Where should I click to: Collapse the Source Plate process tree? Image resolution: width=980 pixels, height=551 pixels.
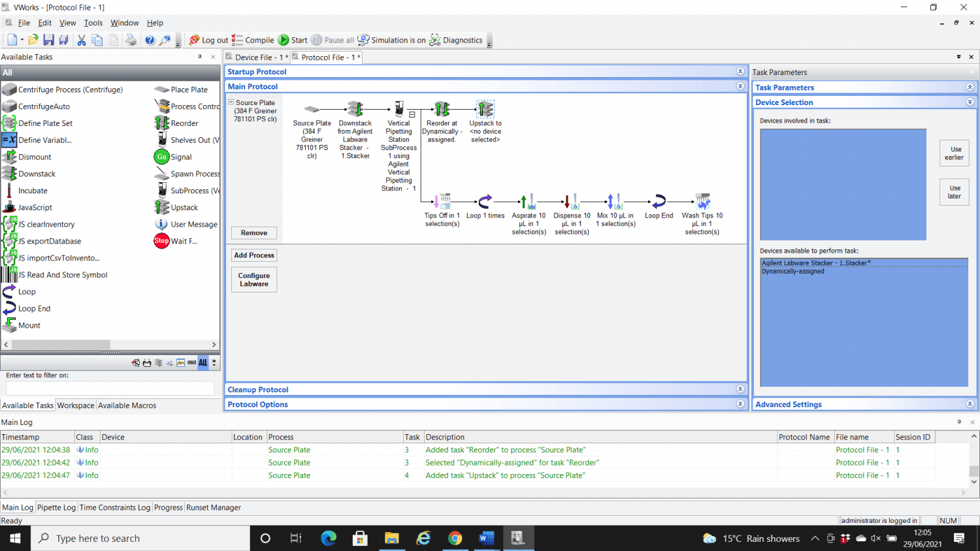click(231, 102)
